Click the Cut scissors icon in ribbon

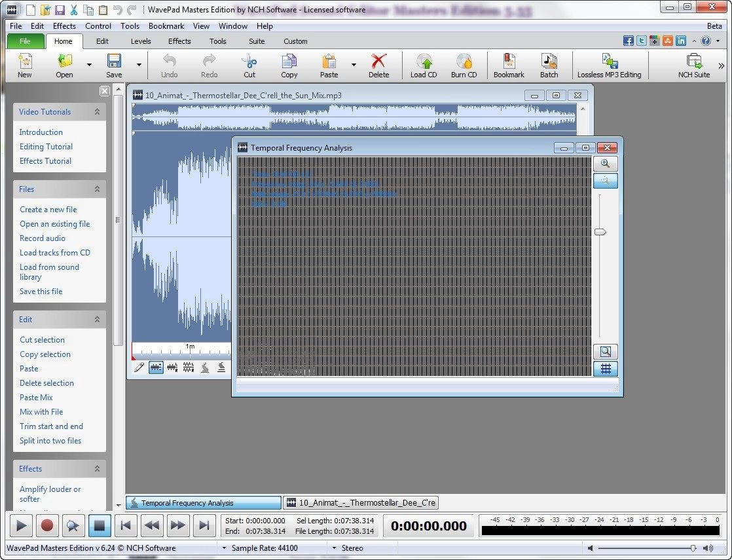249,65
